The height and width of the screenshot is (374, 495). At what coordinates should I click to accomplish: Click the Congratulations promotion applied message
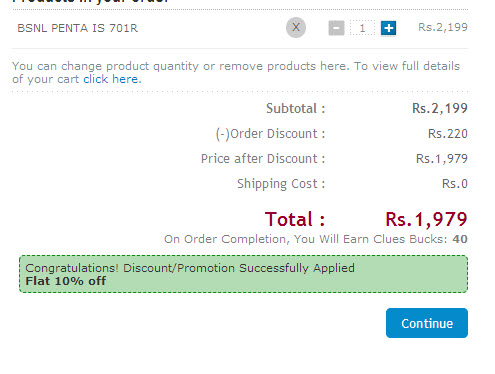[x=190, y=268]
